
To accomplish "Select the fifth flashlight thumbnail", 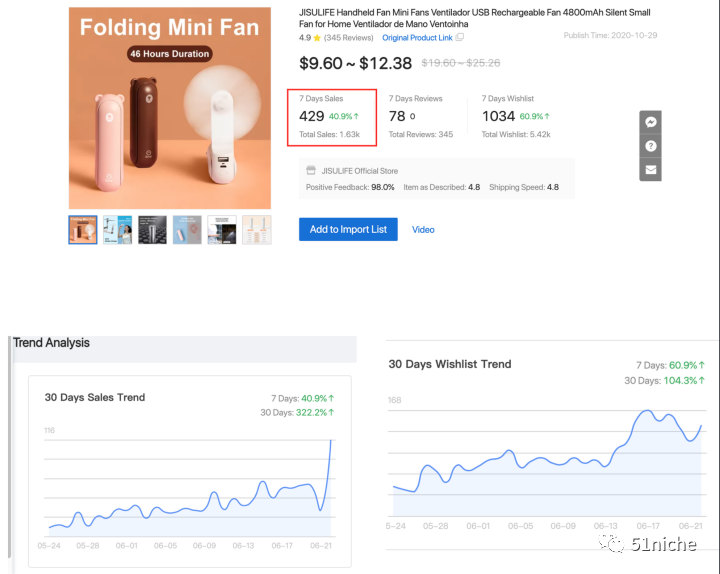I will [x=222, y=230].
